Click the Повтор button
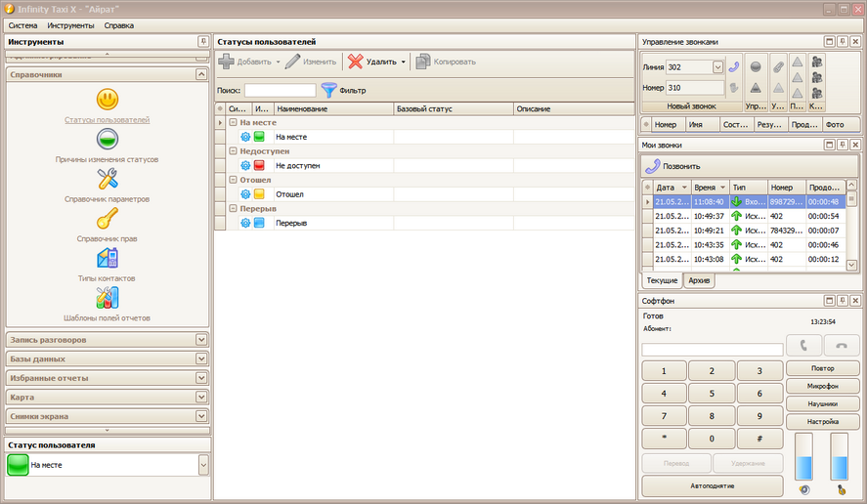867x504 pixels. (823, 368)
